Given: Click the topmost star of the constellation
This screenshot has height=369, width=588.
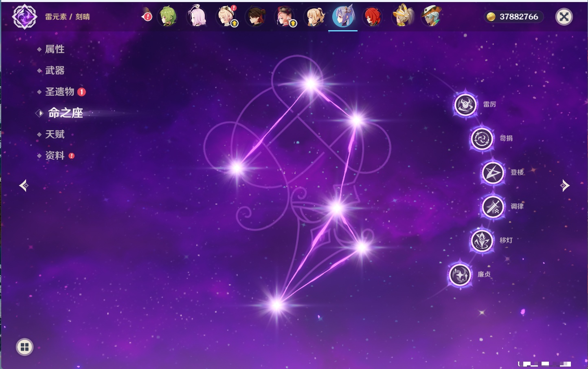Looking at the screenshot, I should [311, 84].
